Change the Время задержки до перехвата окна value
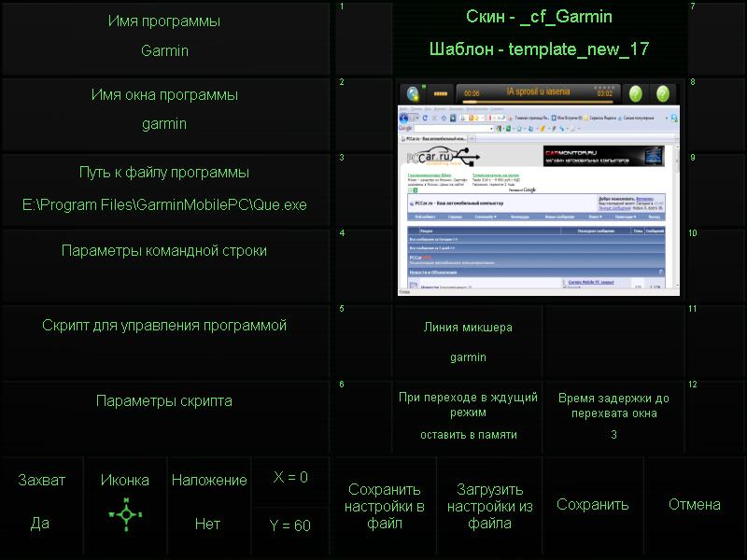 click(x=613, y=416)
